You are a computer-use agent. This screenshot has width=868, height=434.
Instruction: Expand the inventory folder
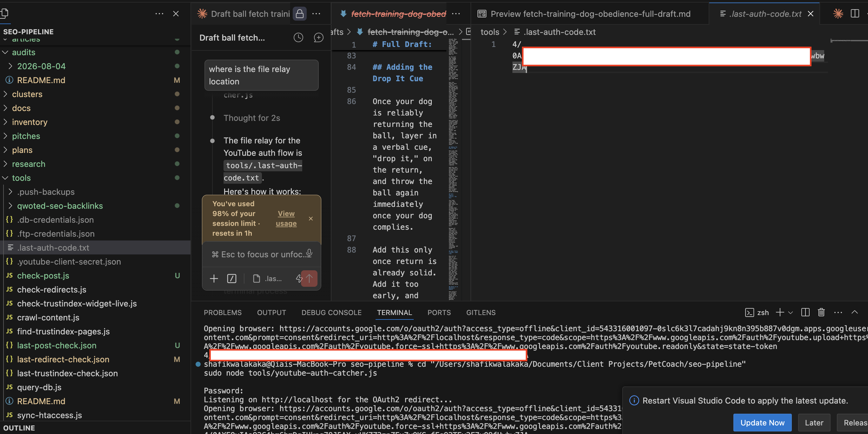(x=5, y=122)
